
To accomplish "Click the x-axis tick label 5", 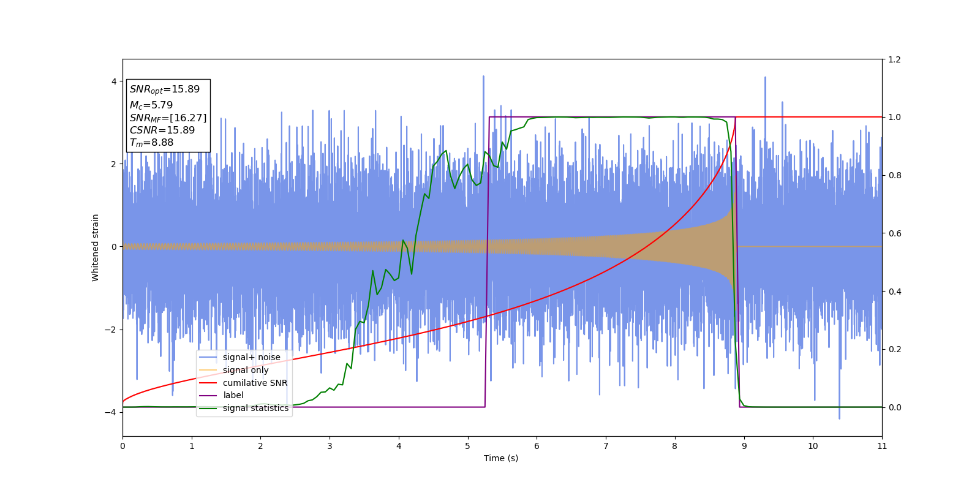I will [468, 446].
